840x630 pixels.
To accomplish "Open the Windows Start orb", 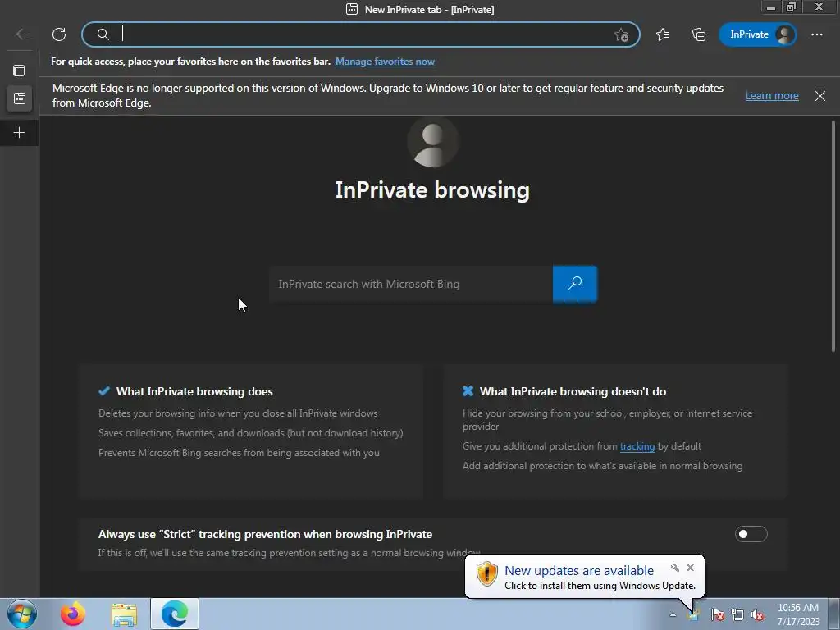I will point(22,614).
